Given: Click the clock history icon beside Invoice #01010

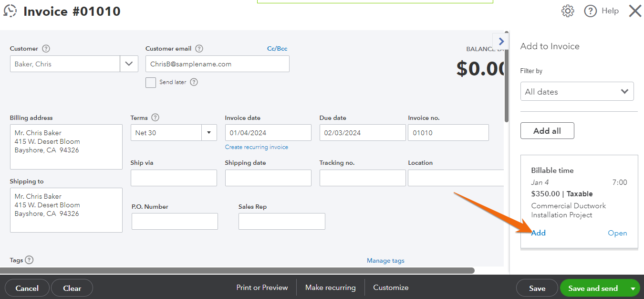Looking at the screenshot, I should 10,11.
